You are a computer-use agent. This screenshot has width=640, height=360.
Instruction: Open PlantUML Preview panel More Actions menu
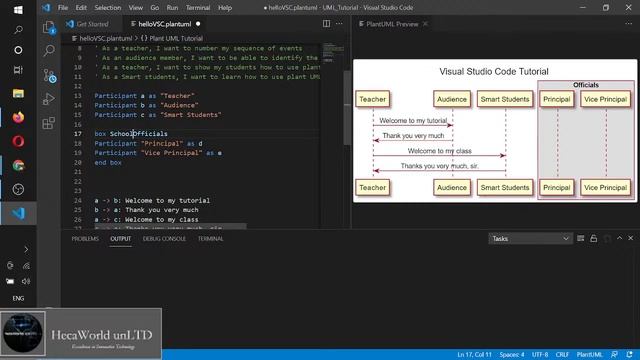coord(628,24)
